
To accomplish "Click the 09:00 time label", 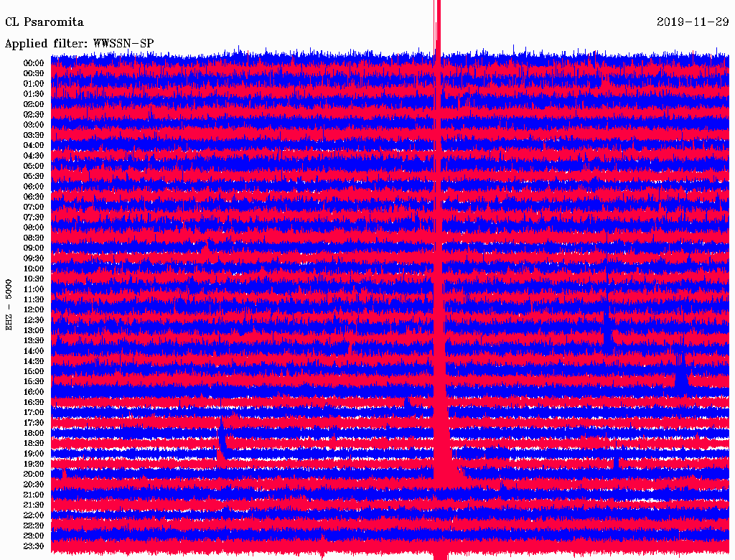I will click(x=34, y=248).
